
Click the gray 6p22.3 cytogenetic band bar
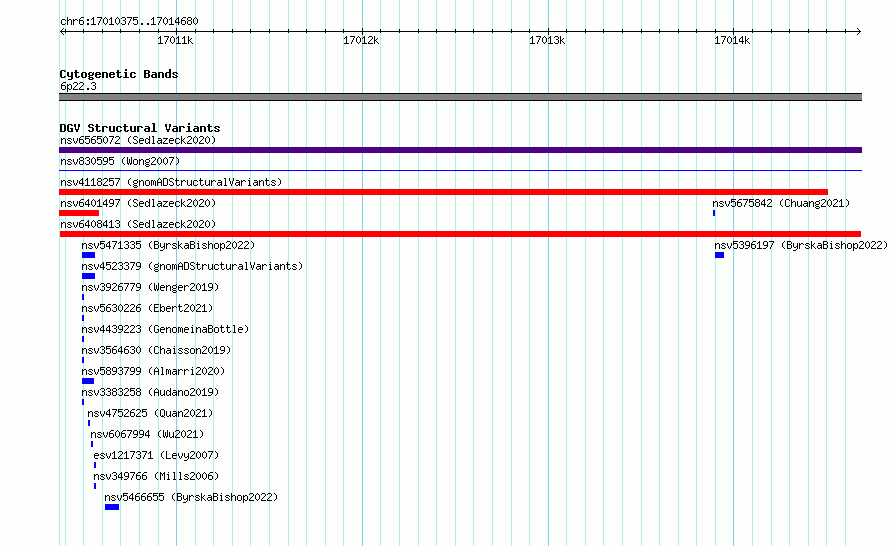tap(460, 97)
